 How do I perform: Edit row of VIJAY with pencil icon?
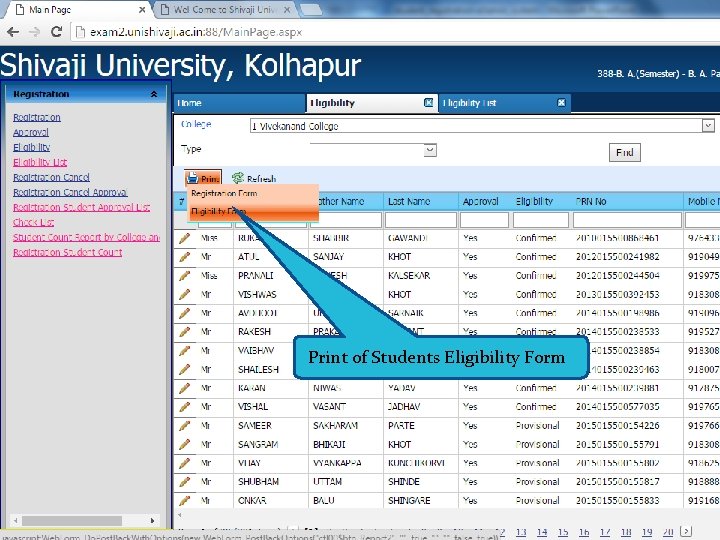point(185,463)
